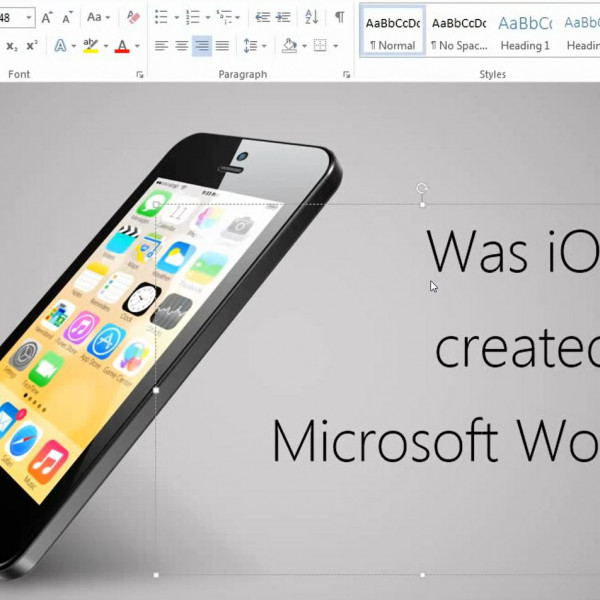Toggle the Show/Hide paragraph marks button
The width and height of the screenshot is (600, 600).
tap(339, 17)
